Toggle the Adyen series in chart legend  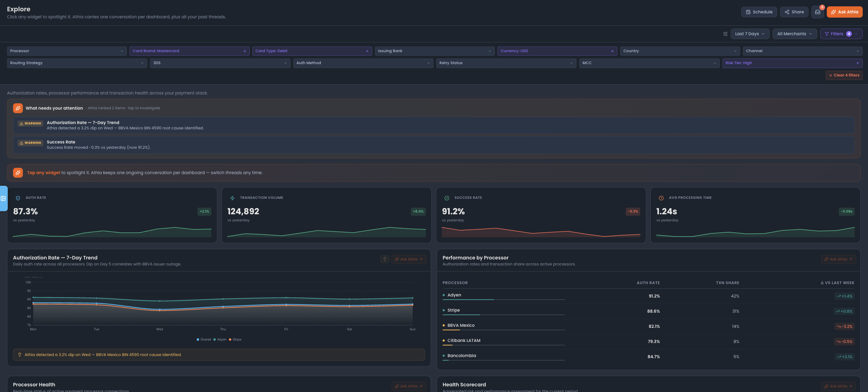pos(220,339)
